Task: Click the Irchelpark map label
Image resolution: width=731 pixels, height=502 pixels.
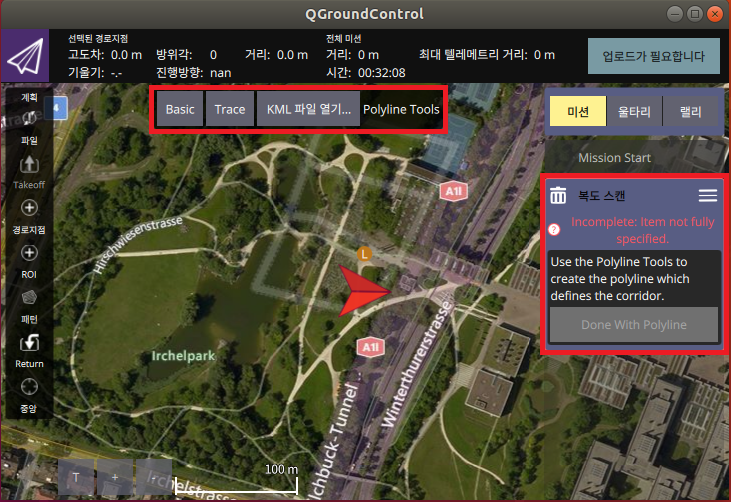Action: 183,356
